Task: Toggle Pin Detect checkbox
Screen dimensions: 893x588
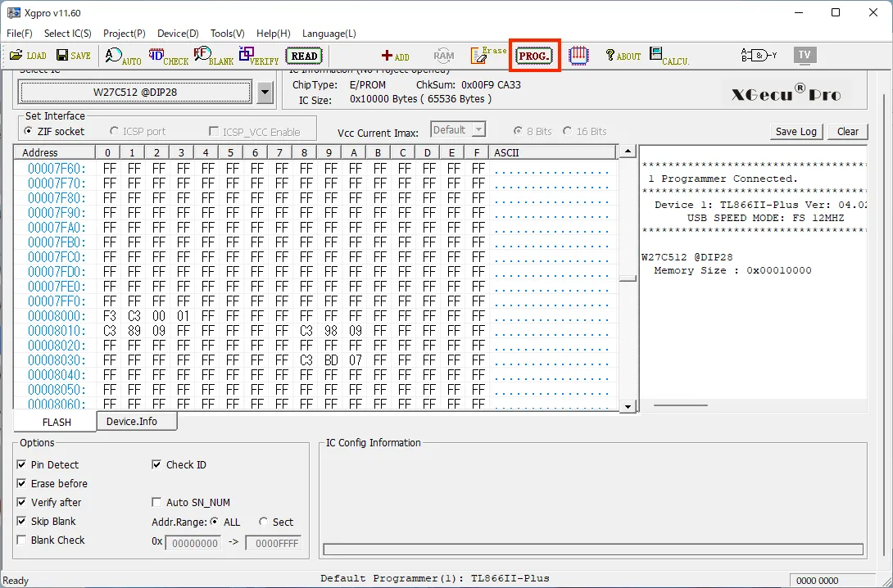Action: click(21, 465)
